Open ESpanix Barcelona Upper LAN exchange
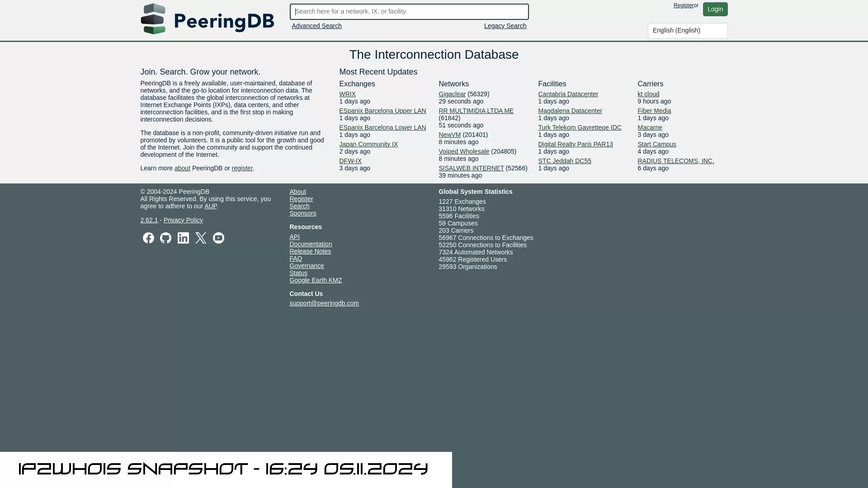868x488 pixels. coord(382,111)
